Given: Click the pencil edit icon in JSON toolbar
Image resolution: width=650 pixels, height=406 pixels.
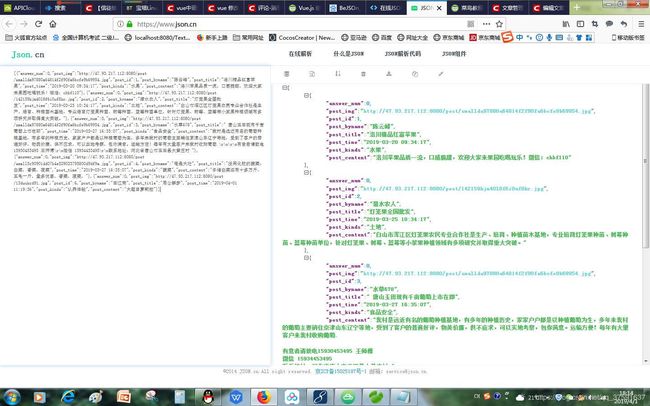Looking at the screenshot, I should 441,74.
